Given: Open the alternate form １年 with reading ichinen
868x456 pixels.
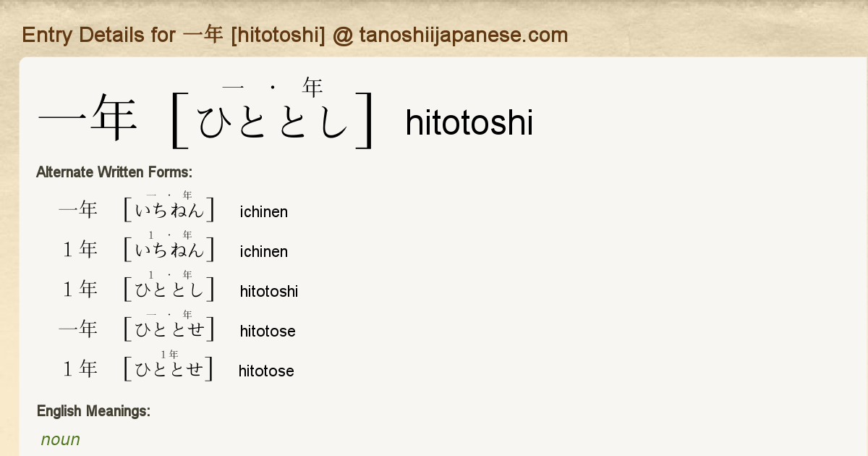Looking at the screenshot, I should tap(78, 250).
